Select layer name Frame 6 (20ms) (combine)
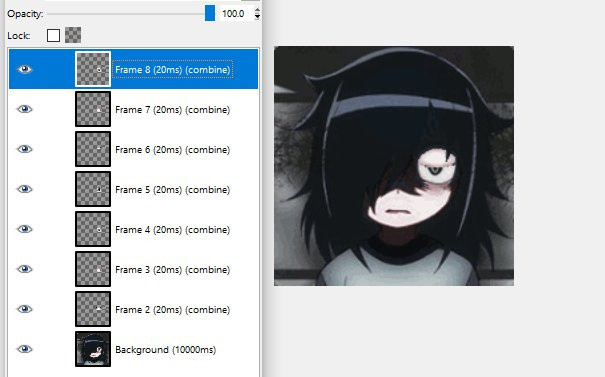The width and height of the screenshot is (605, 377). pos(172,150)
